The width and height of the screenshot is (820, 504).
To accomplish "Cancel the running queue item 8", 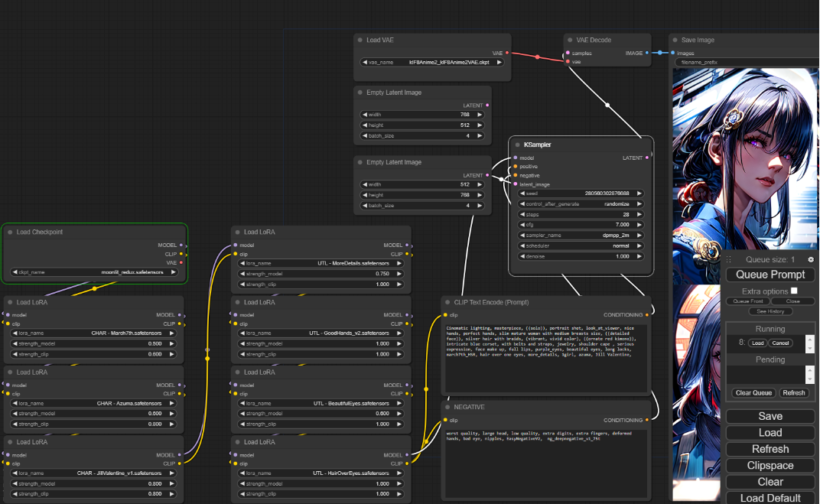I will [x=780, y=343].
